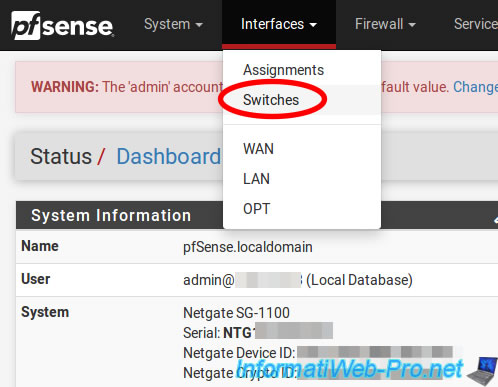Open the WAN interface settings
This screenshot has width=498, height=387.
(258, 149)
